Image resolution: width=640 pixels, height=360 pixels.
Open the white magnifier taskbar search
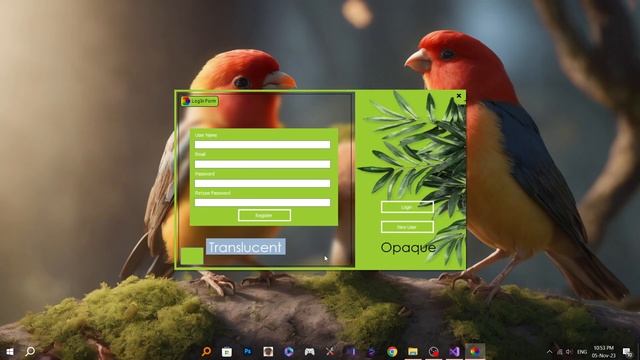click(x=30, y=351)
